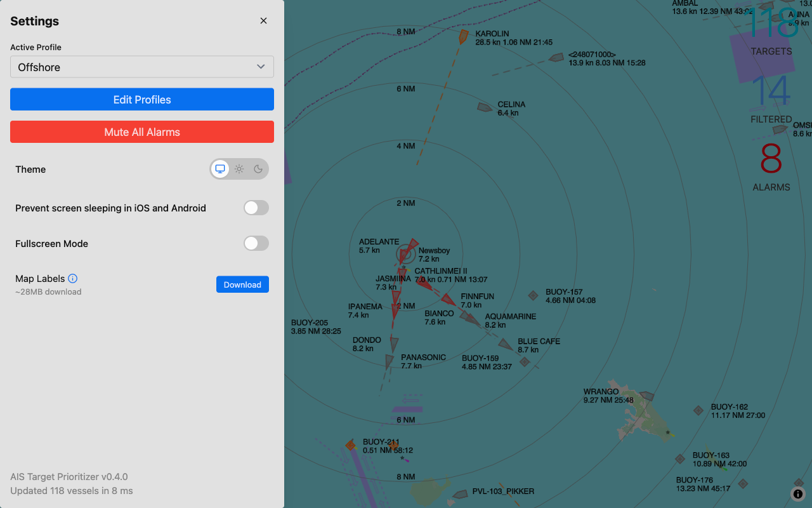
Task: Click the AMBAL label at the top
Action: 685,4
